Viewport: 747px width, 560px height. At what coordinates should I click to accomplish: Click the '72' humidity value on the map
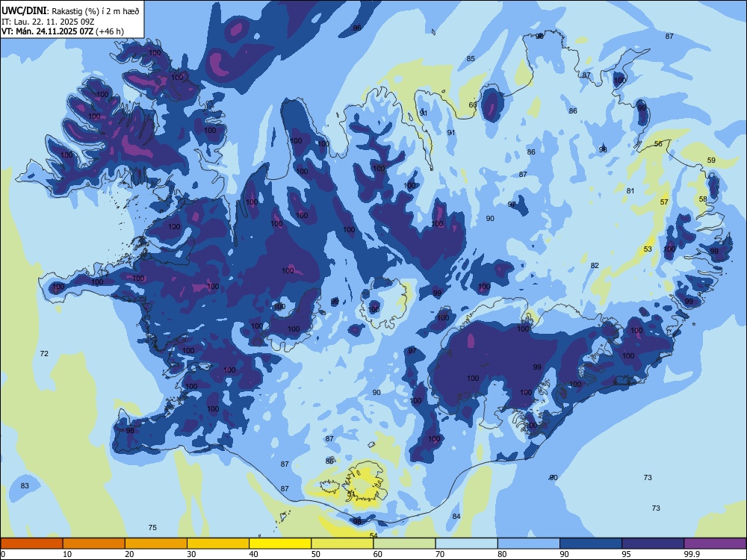44,353
